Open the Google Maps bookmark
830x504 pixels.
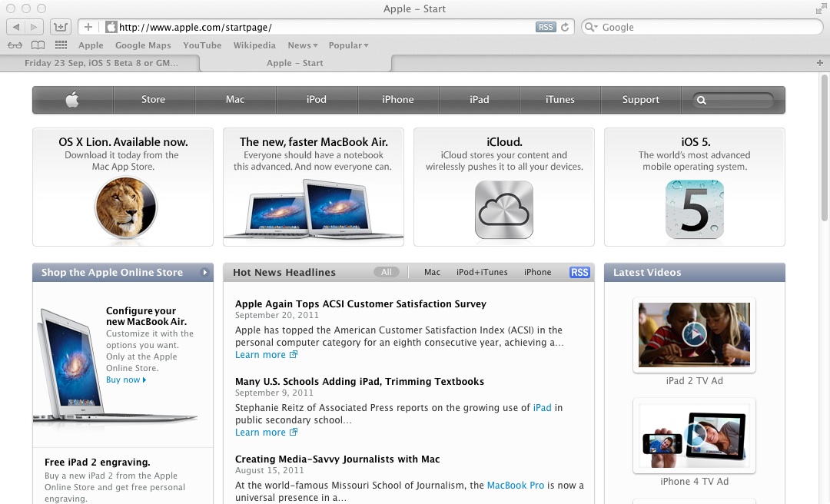coord(143,45)
